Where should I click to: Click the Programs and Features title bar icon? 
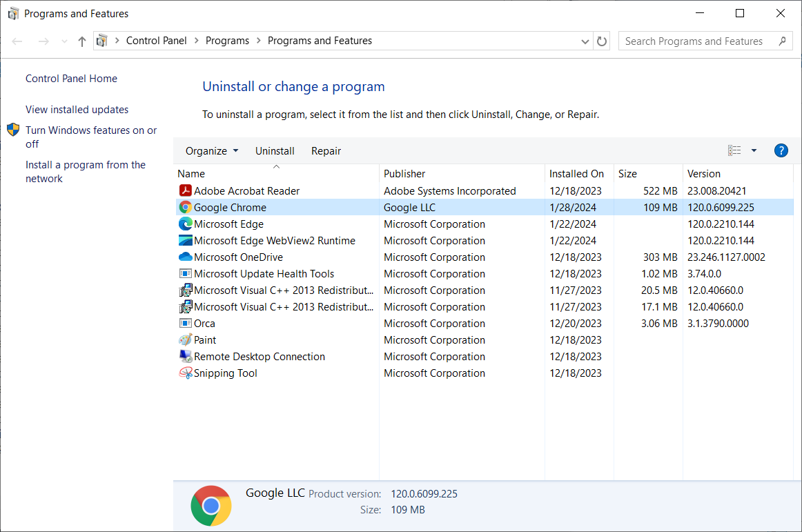coord(14,14)
